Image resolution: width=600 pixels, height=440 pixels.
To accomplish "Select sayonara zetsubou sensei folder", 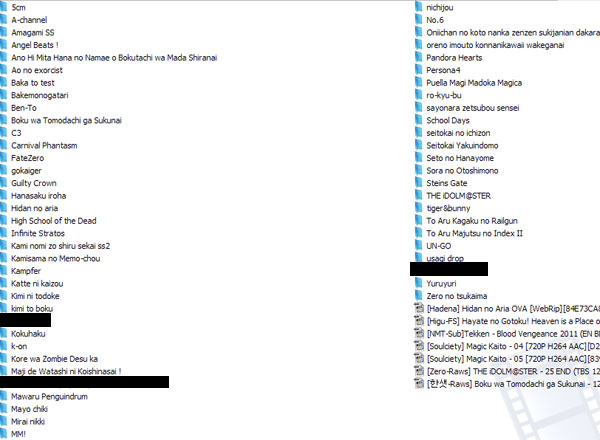I will click(x=473, y=108).
